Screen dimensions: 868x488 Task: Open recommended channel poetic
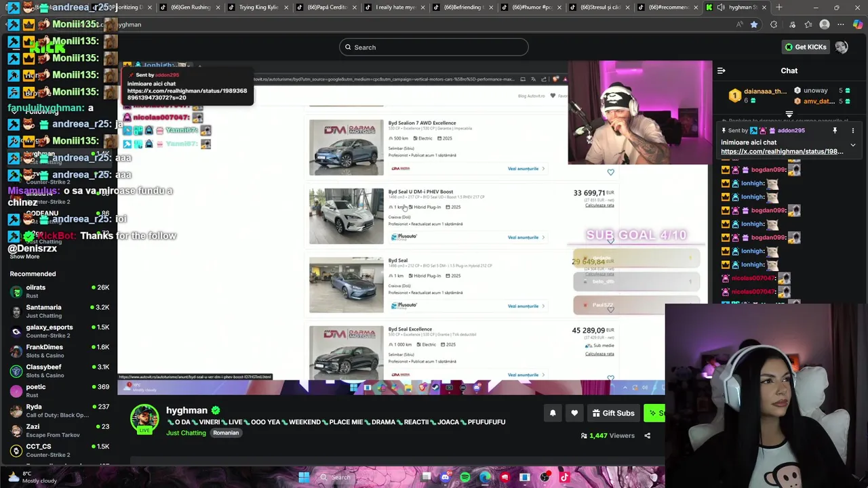point(60,390)
